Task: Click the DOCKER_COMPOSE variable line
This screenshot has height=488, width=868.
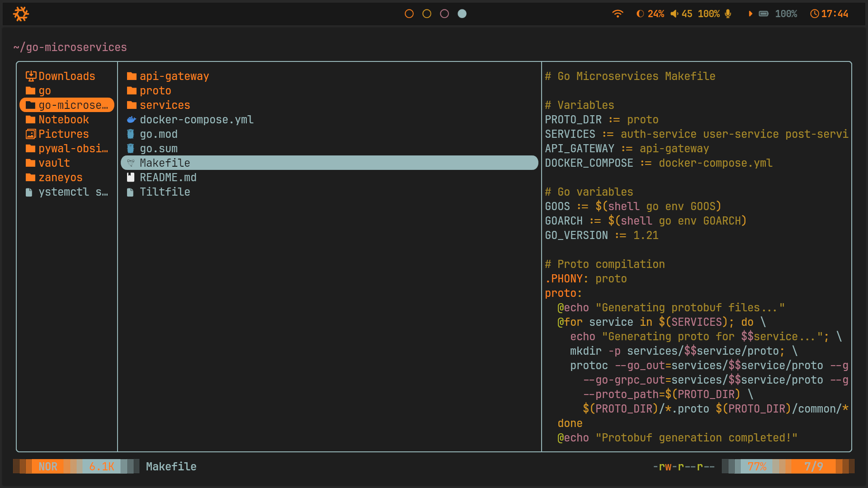Action: [x=659, y=163]
